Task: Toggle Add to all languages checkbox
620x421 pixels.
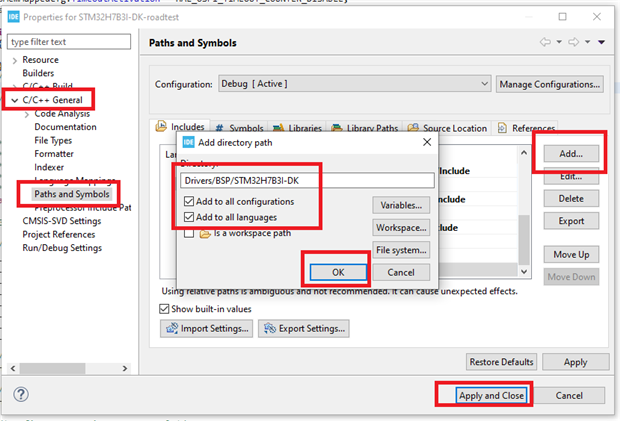Action: tap(189, 217)
